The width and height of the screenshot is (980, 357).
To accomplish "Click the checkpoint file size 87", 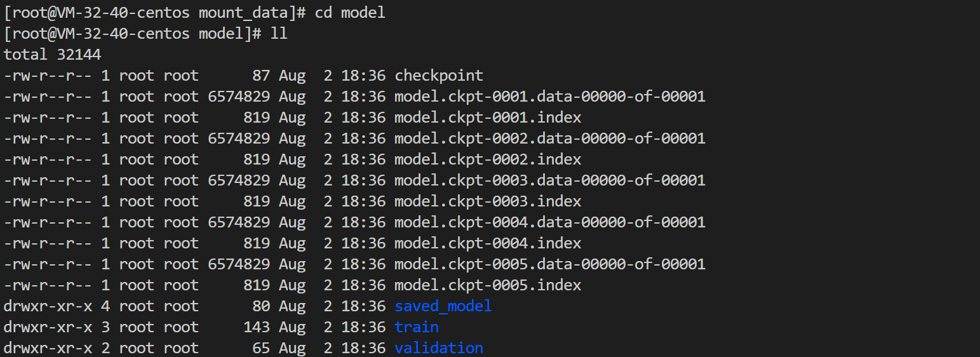I will click(x=261, y=76).
